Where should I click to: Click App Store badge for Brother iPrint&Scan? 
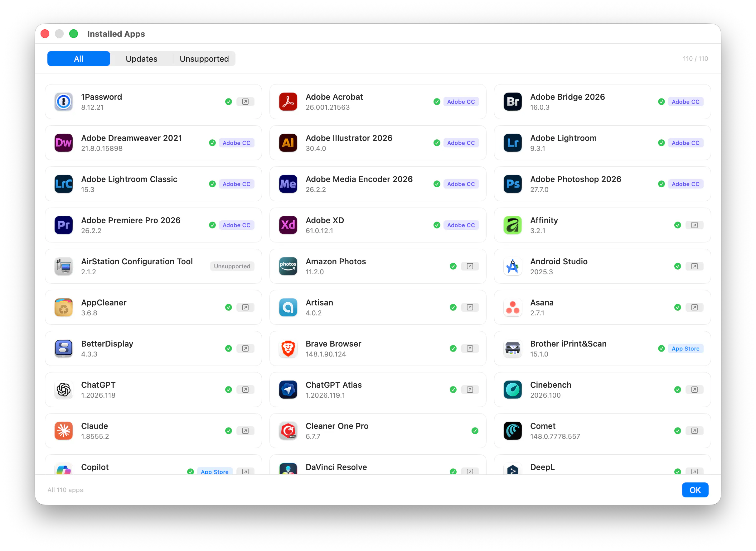pyautogui.click(x=686, y=348)
